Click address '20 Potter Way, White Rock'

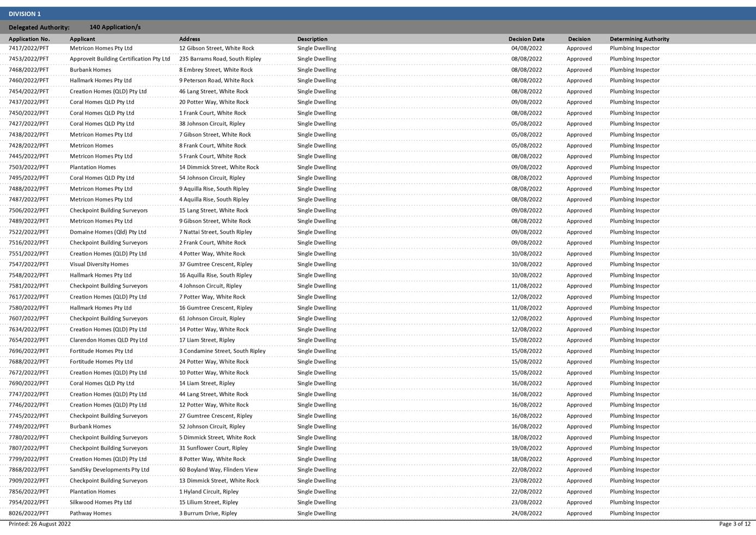(x=214, y=102)
